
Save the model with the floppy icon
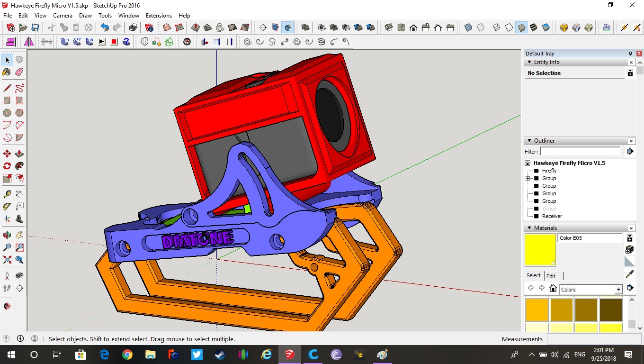point(35,27)
